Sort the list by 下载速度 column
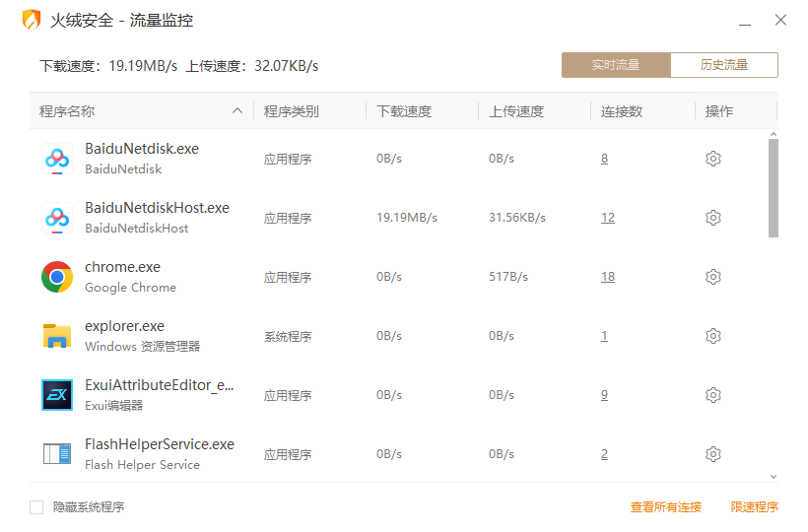 pyautogui.click(x=404, y=111)
